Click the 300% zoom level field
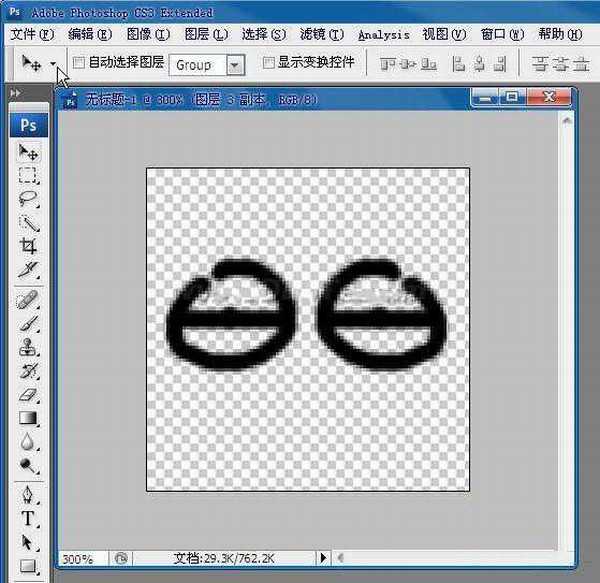The width and height of the screenshot is (600, 583). coord(80,558)
